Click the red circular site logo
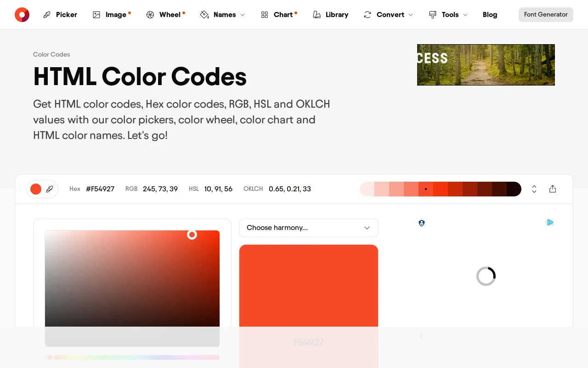 [22, 15]
